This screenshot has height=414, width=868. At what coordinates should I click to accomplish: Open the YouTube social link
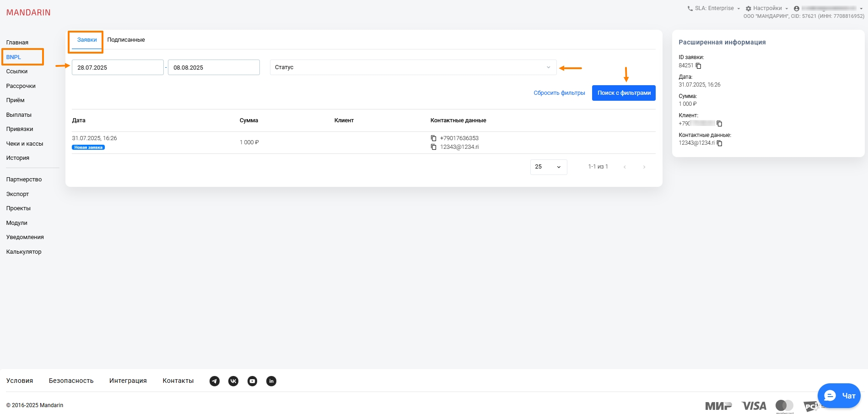tap(252, 381)
